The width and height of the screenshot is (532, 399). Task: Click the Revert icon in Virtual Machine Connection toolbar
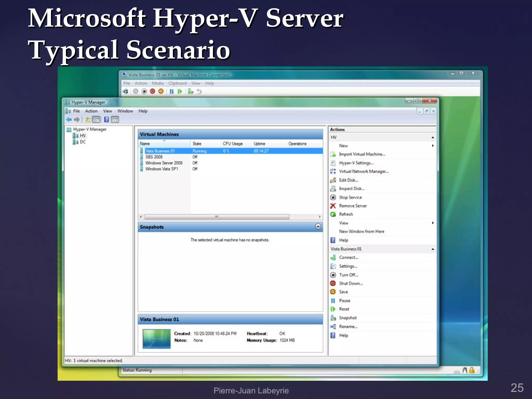[199, 91]
